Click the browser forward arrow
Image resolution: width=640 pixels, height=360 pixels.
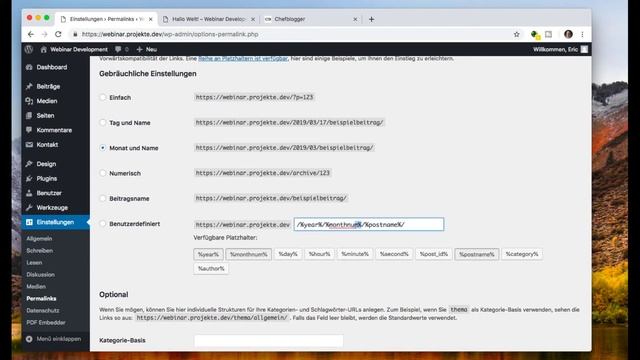point(44,34)
